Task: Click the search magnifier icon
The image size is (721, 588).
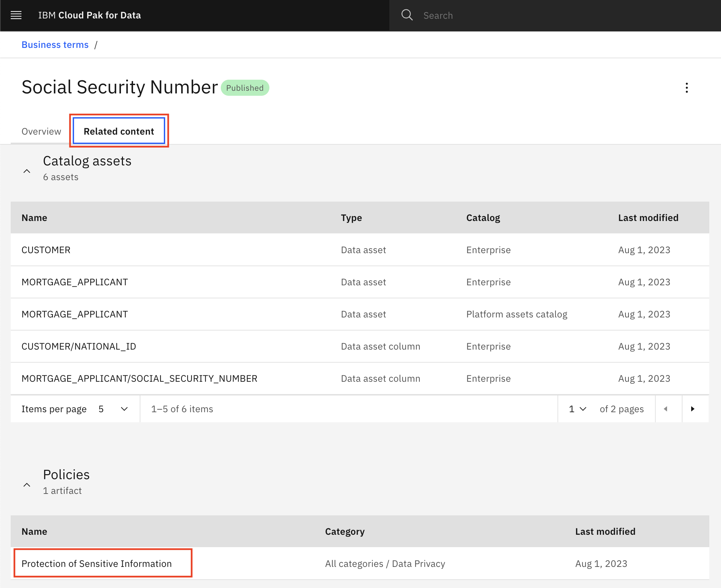Action: 407,15
